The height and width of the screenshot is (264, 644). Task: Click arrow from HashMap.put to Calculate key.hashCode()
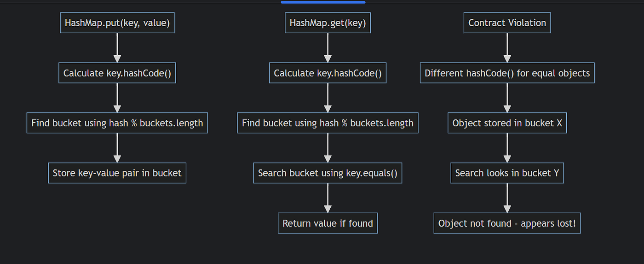point(117,48)
